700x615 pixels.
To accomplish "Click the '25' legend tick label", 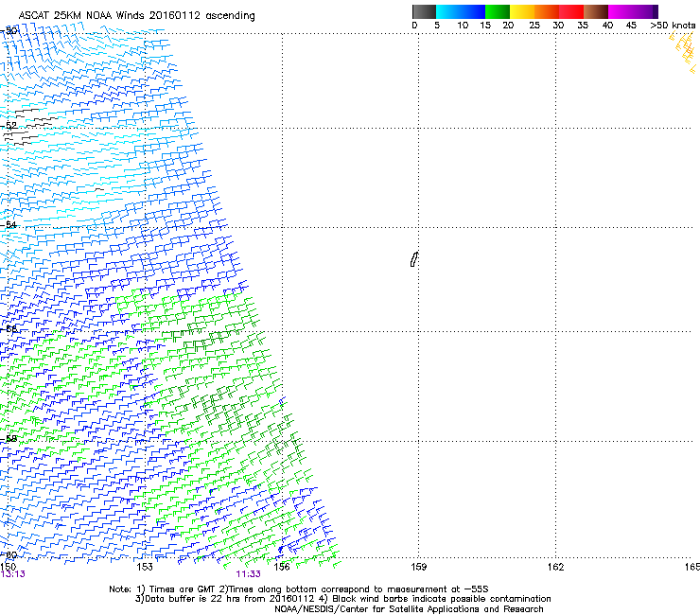I will pos(534,26).
